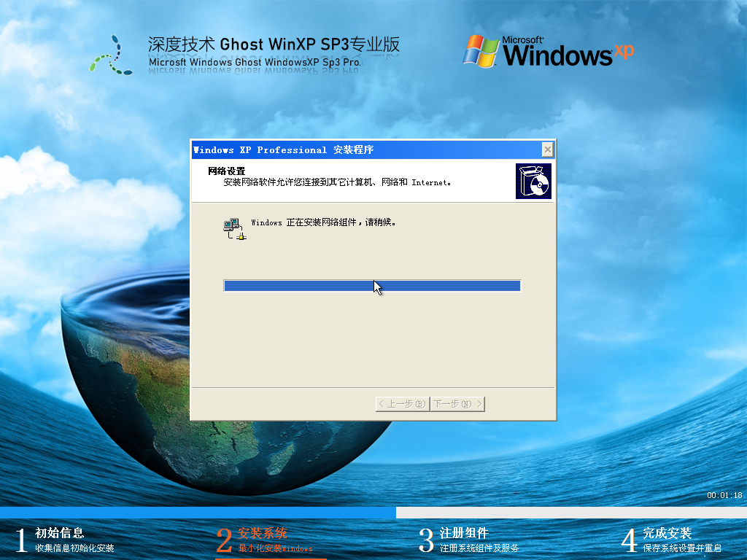Click the 下一步(N) next button
This screenshot has height=560, width=747.
click(x=457, y=403)
